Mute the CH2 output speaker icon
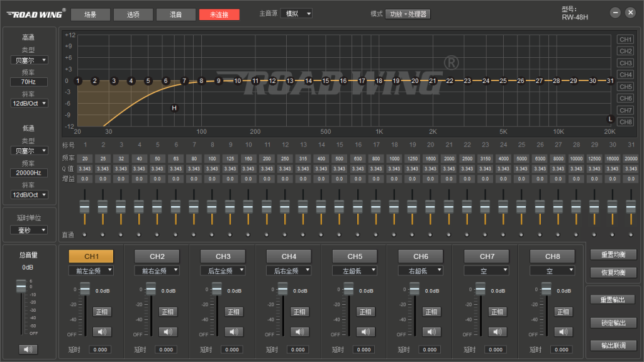Image resolution: width=644 pixels, height=362 pixels. [167, 332]
